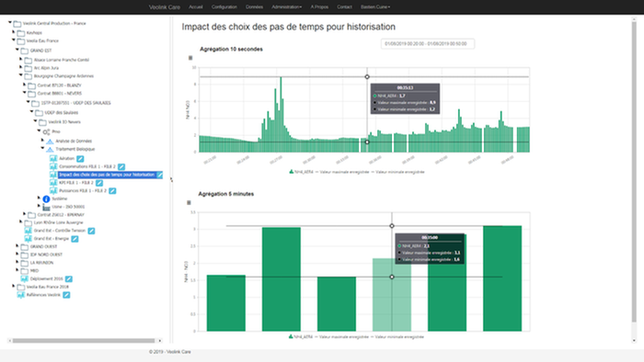Click the edit pencil next to Déploiement 2016

pyautogui.click(x=69, y=278)
